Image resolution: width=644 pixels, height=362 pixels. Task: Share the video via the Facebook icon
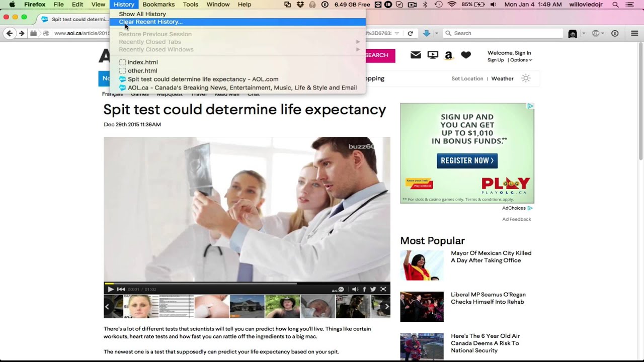tap(364, 289)
